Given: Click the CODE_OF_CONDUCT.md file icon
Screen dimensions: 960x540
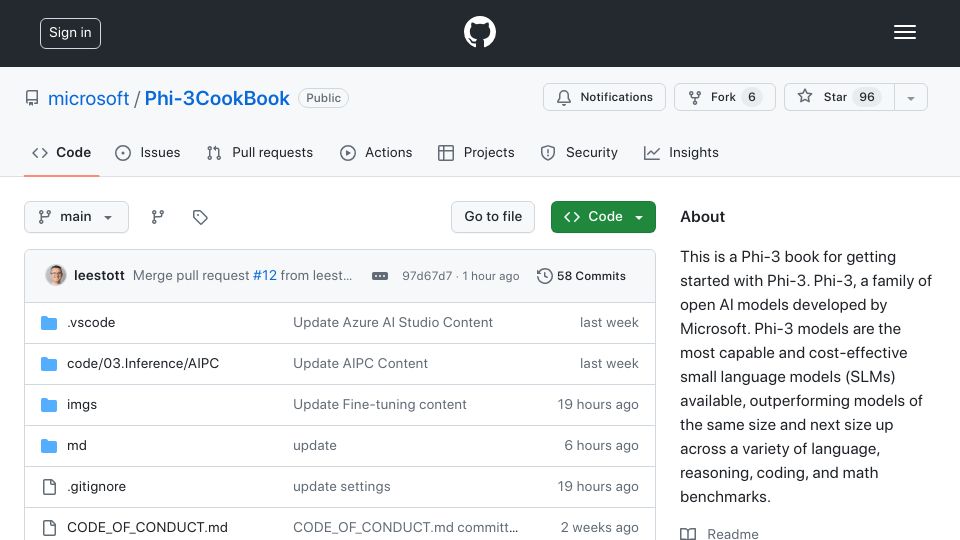Looking at the screenshot, I should click(49, 528).
